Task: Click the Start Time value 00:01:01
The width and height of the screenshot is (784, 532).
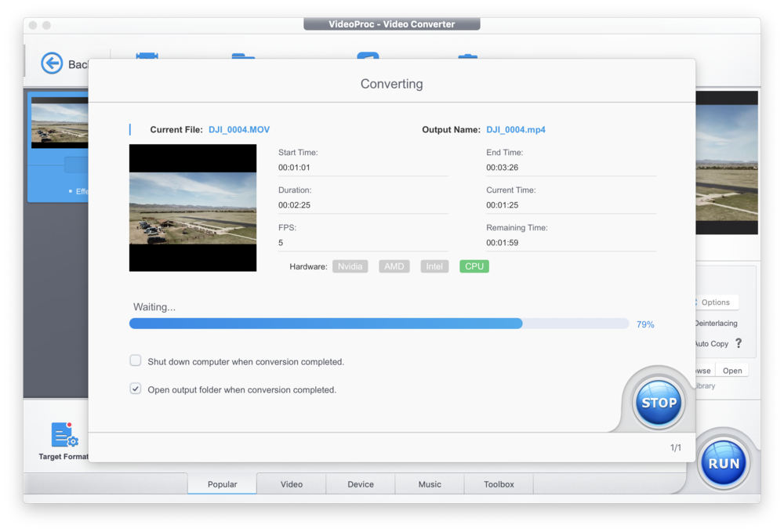Action: click(294, 168)
